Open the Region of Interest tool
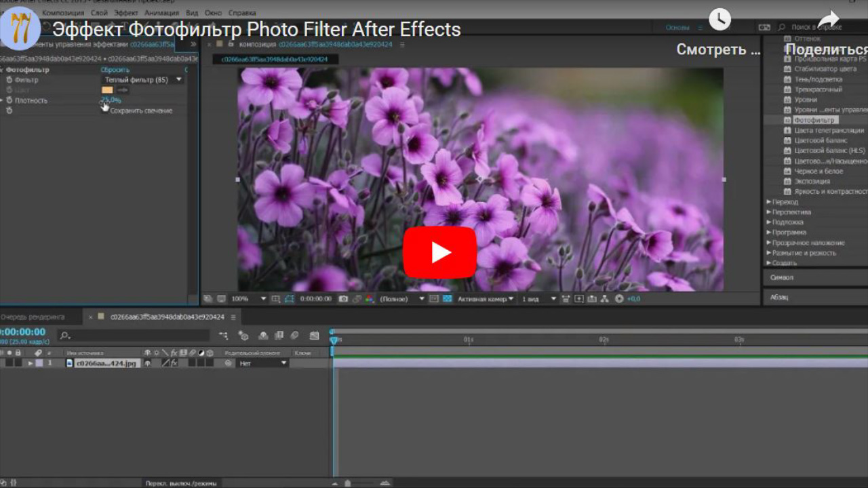The height and width of the screenshot is (488, 868). 433,298
